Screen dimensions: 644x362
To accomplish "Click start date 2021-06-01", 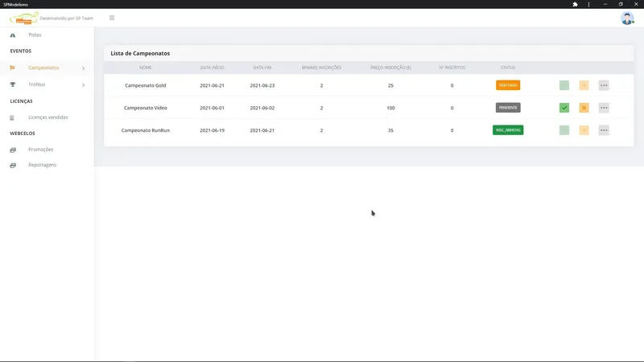I will 212,108.
